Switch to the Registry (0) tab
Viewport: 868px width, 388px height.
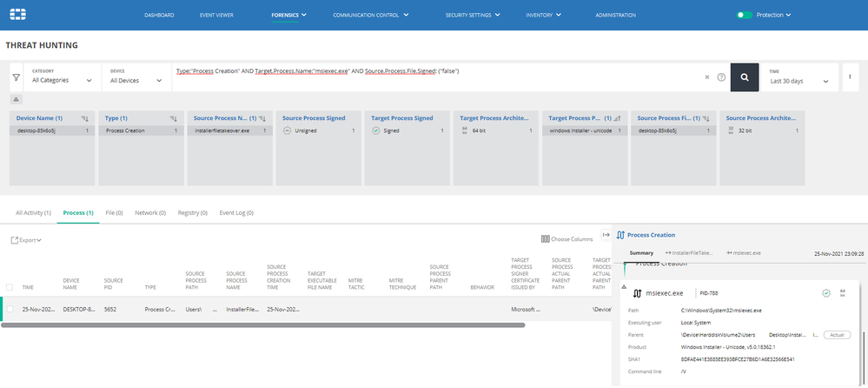pos(193,213)
